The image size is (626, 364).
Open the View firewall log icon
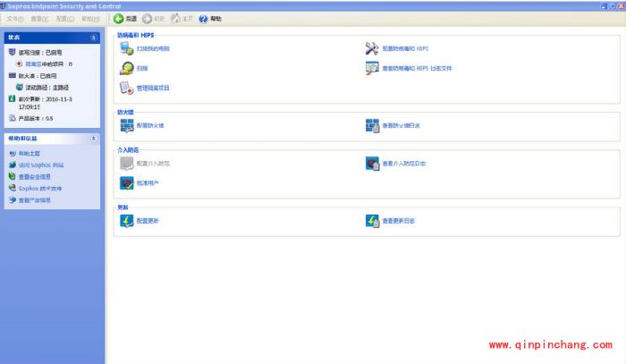point(373,125)
